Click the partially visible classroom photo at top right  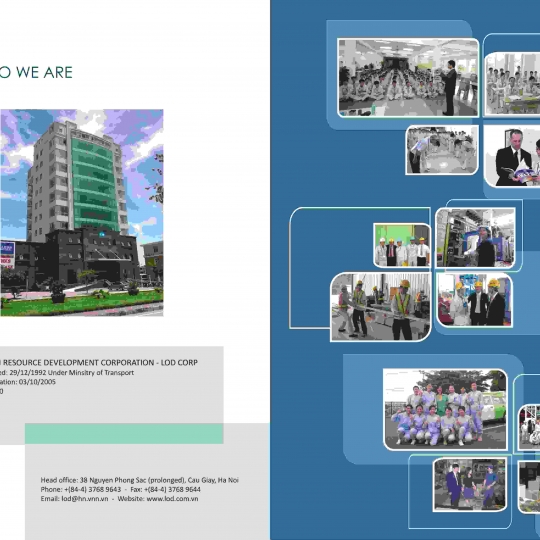pyautogui.click(x=513, y=84)
